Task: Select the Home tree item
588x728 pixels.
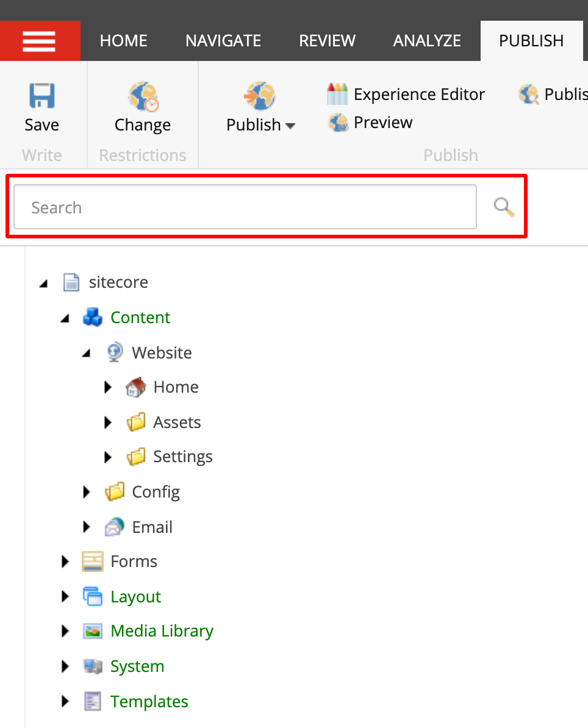Action: coord(176,387)
